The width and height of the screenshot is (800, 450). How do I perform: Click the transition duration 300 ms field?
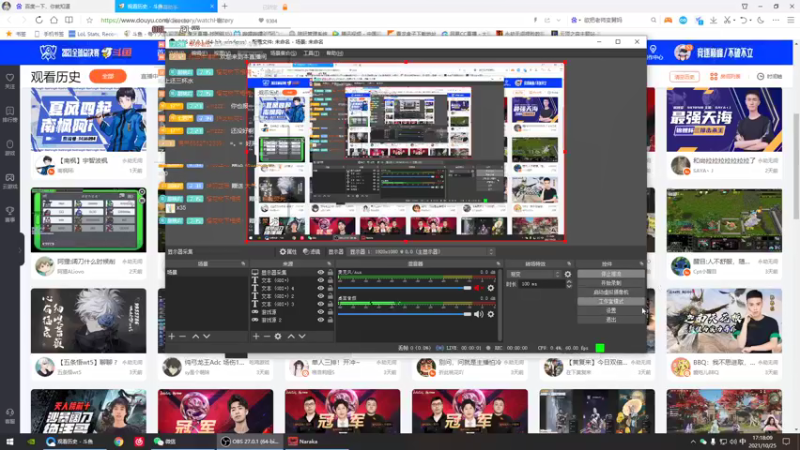pos(542,284)
